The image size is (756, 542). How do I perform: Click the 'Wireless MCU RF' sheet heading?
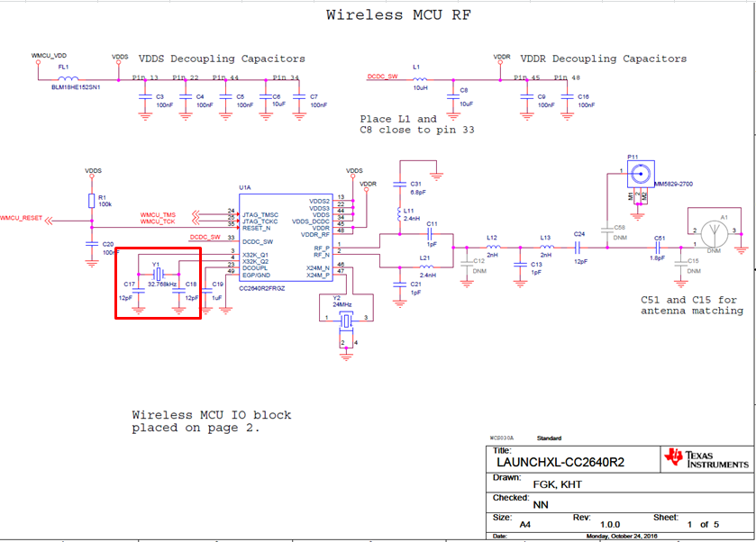pyautogui.click(x=398, y=15)
